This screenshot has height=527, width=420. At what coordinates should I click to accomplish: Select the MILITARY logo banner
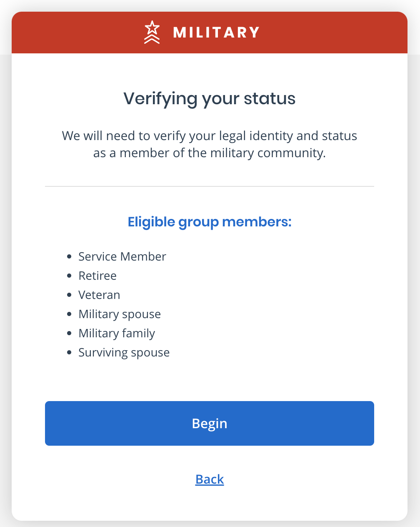click(x=210, y=33)
